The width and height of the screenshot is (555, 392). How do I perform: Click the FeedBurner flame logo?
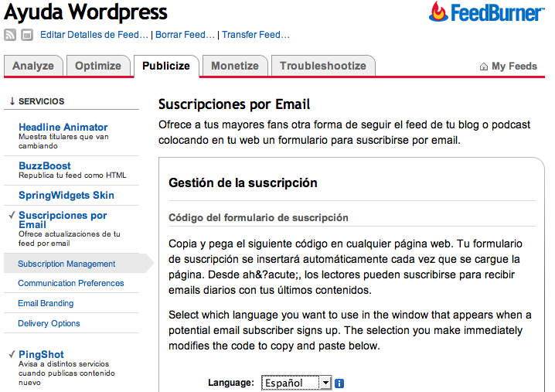click(440, 12)
